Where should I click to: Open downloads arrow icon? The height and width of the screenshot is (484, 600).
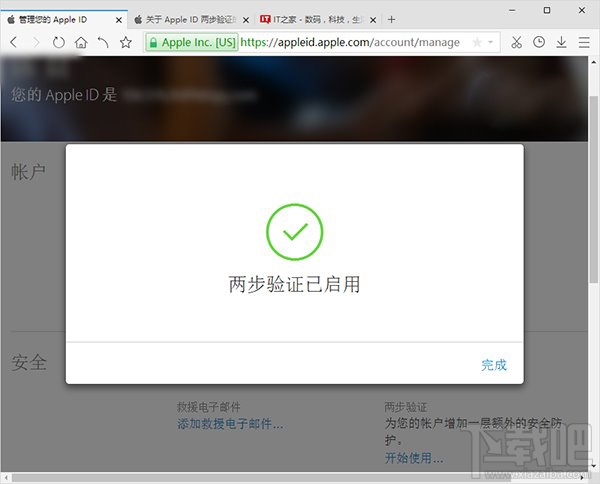(x=561, y=42)
